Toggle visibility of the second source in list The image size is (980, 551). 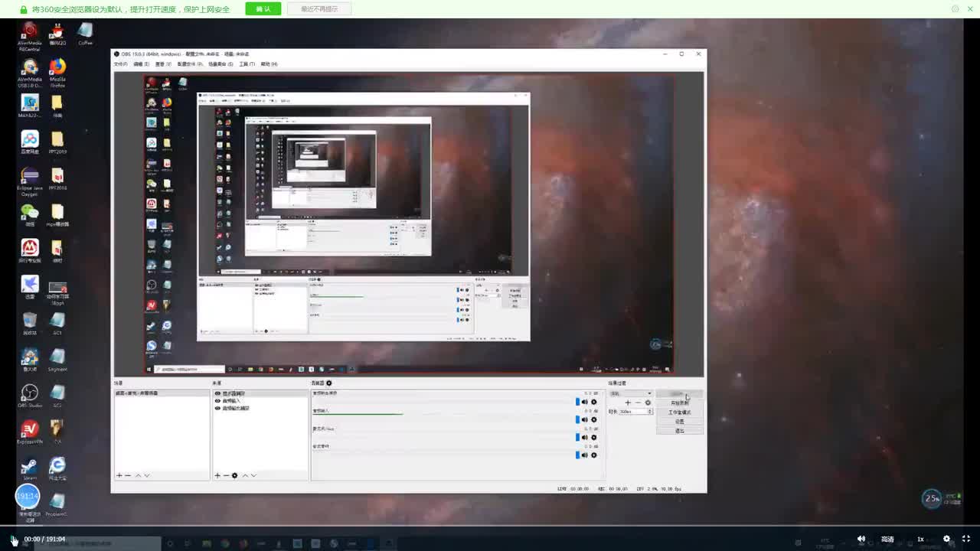217,401
